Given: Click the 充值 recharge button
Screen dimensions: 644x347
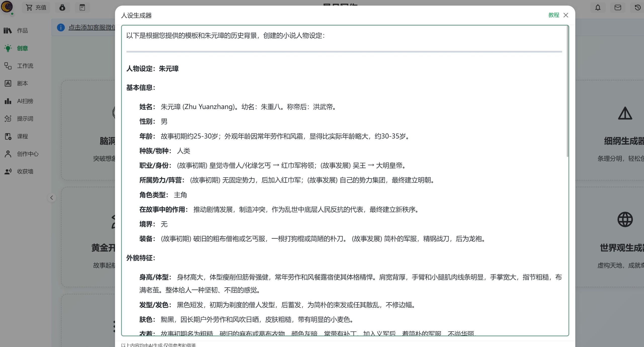Looking at the screenshot, I should tap(36, 7).
